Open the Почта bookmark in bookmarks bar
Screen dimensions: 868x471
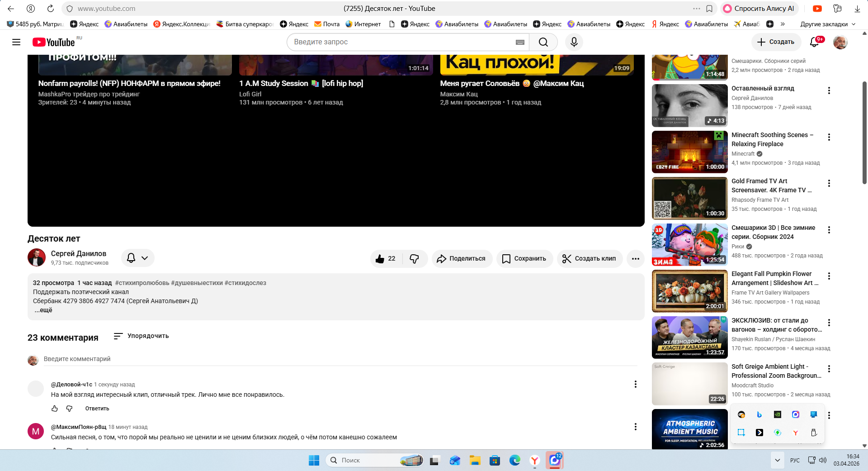click(327, 24)
